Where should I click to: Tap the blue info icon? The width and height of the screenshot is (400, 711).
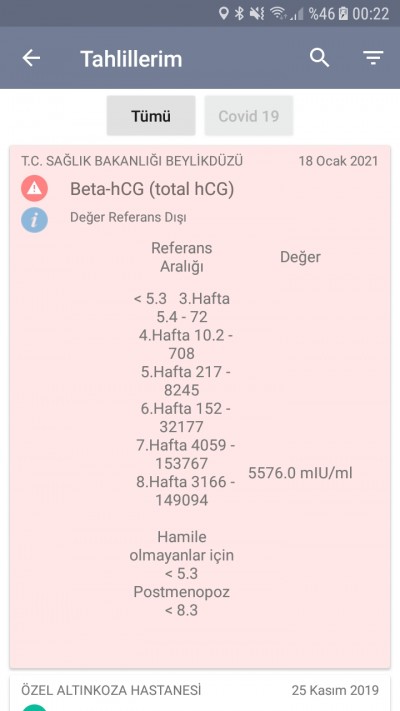pyautogui.click(x=34, y=219)
